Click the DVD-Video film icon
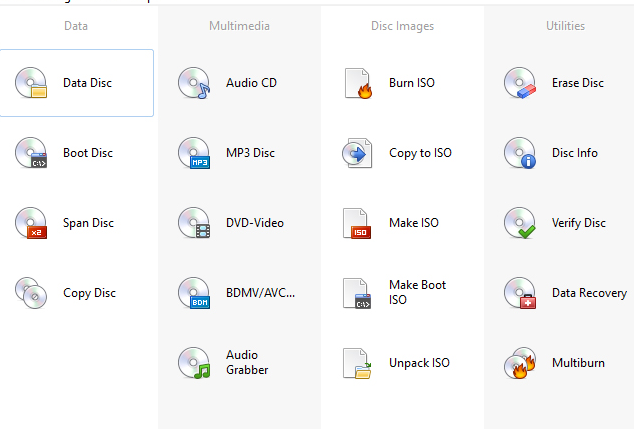The image size is (634, 429). pos(194,223)
